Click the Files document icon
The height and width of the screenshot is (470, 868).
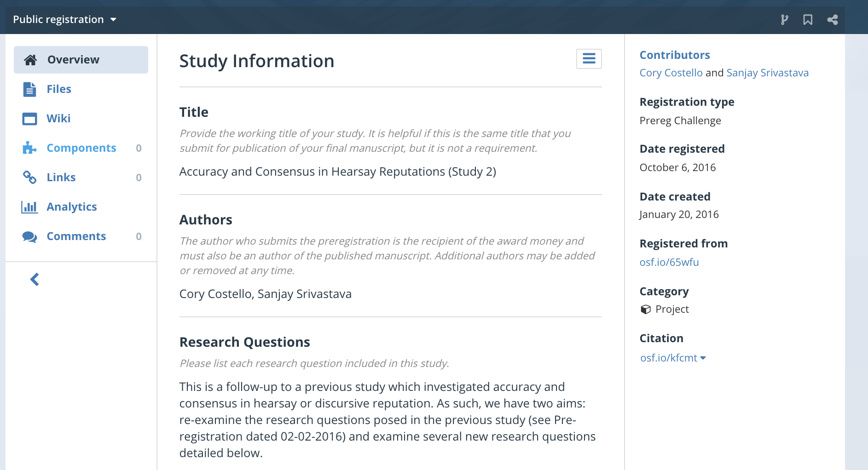click(29, 89)
